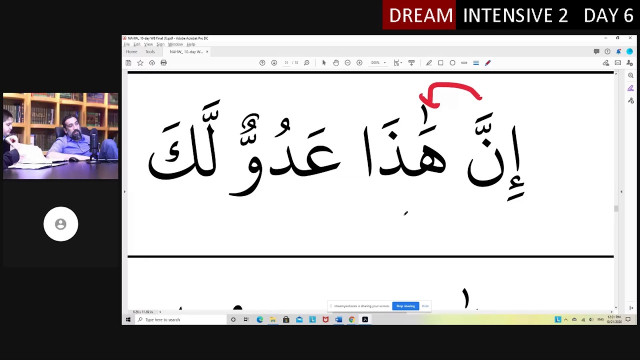Print the document using printer icon
The height and width of the screenshot is (360, 640).
click(164, 63)
